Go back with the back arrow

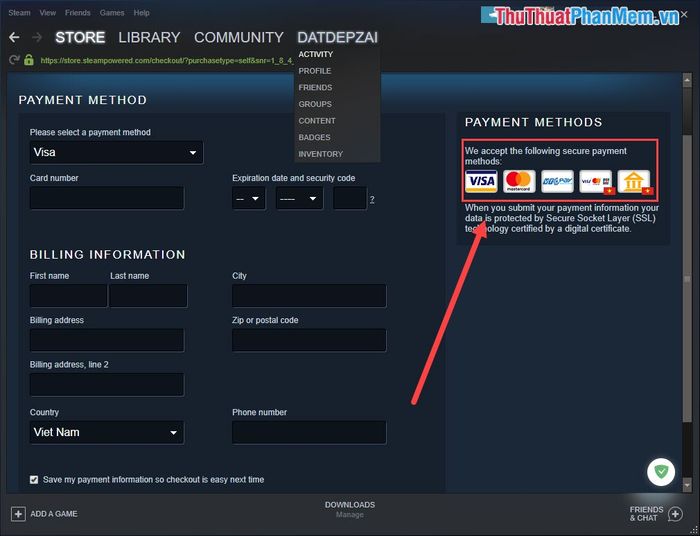(x=14, y=37)
